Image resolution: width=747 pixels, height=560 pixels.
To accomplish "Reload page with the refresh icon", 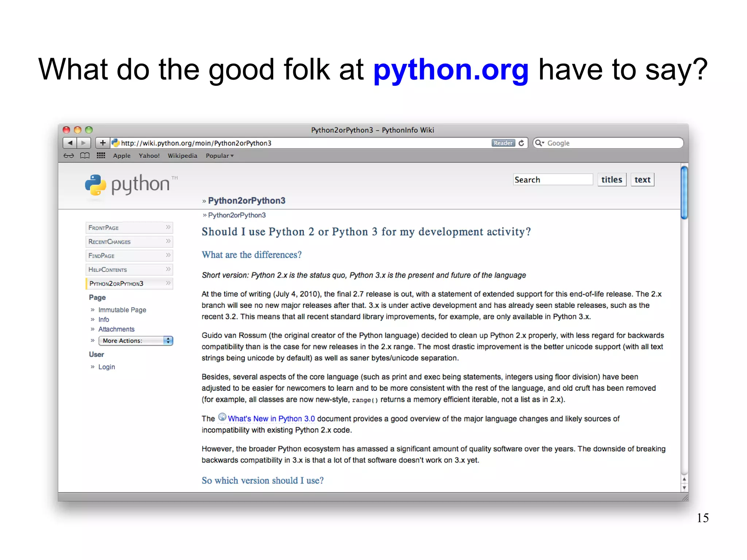I will click(x=522, y=143).
